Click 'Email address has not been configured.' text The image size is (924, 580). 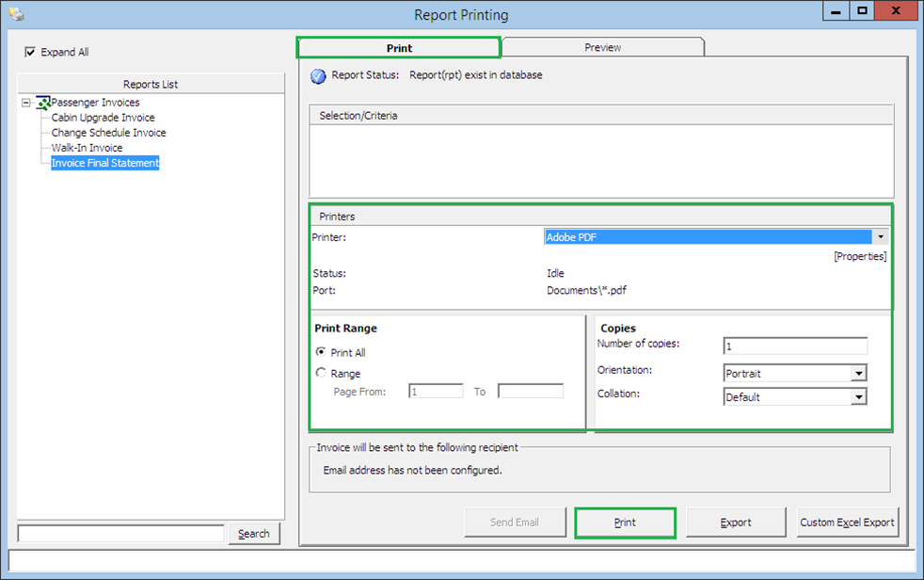412,471
